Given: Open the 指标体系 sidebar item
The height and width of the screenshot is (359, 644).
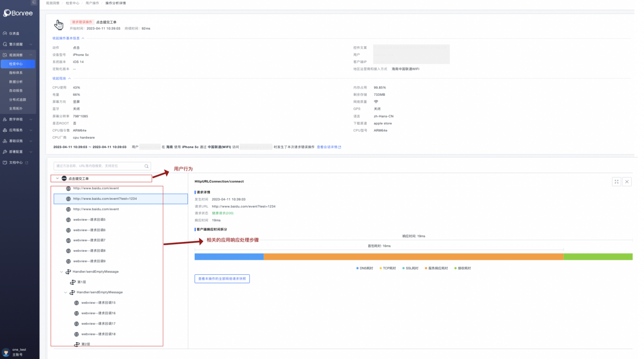Looking at the screenshot, I should coord(16,73).
